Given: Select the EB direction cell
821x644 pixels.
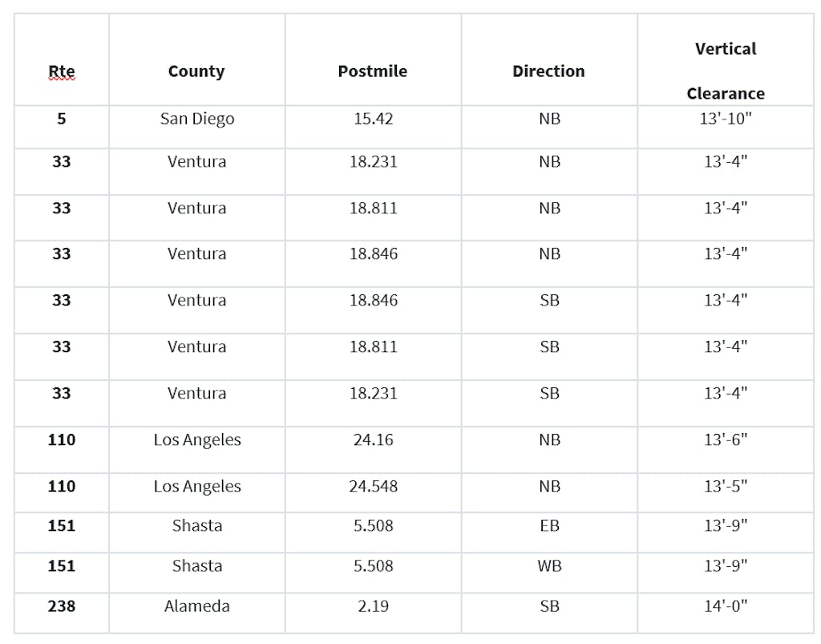Looking at the screenshot, I should pos(550,526).
